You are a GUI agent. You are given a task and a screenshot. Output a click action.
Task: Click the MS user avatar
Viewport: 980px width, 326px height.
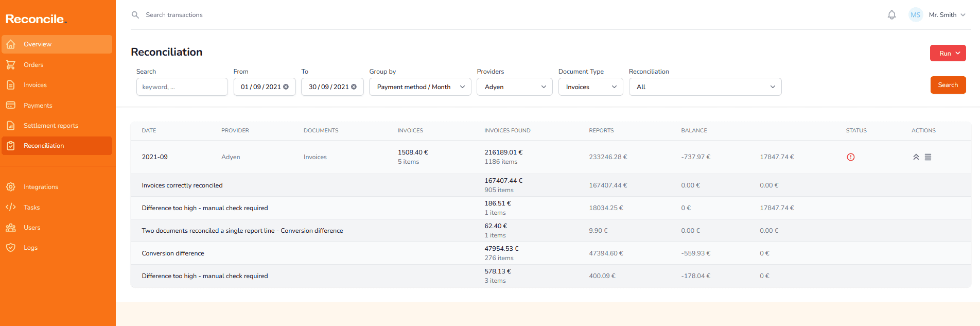coord(916,15)
